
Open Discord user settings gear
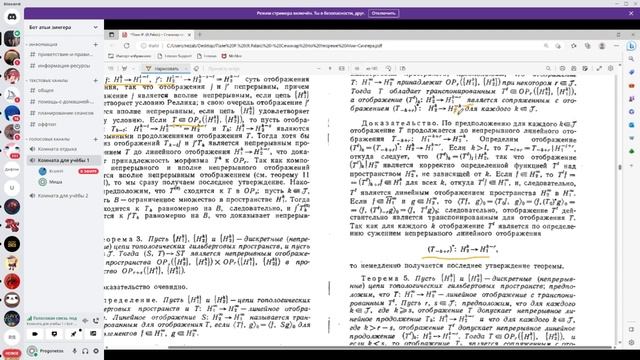click(96, 351)
